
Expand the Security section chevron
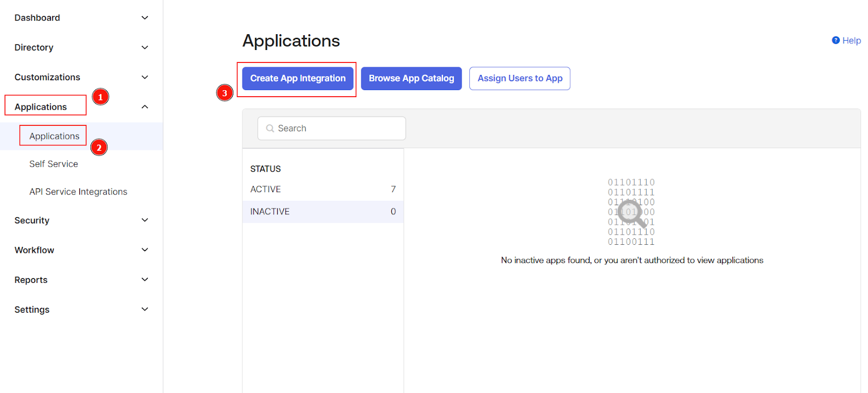point(145,220)
